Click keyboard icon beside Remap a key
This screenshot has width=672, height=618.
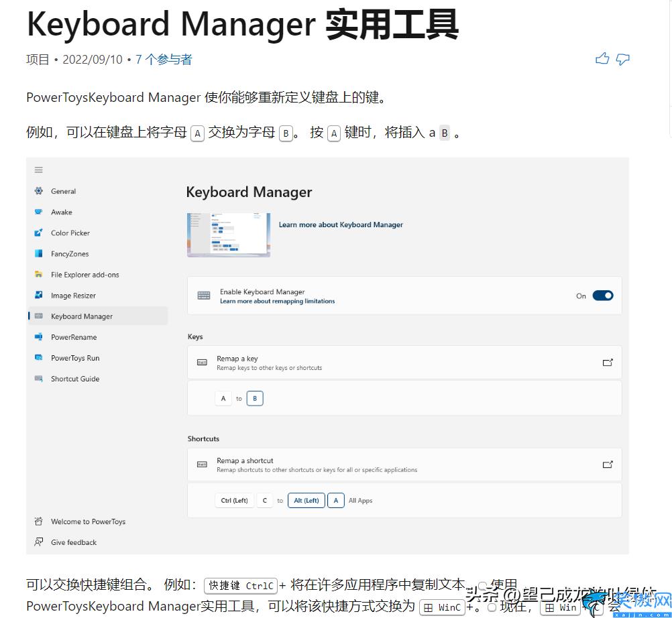tap(202, 363)
